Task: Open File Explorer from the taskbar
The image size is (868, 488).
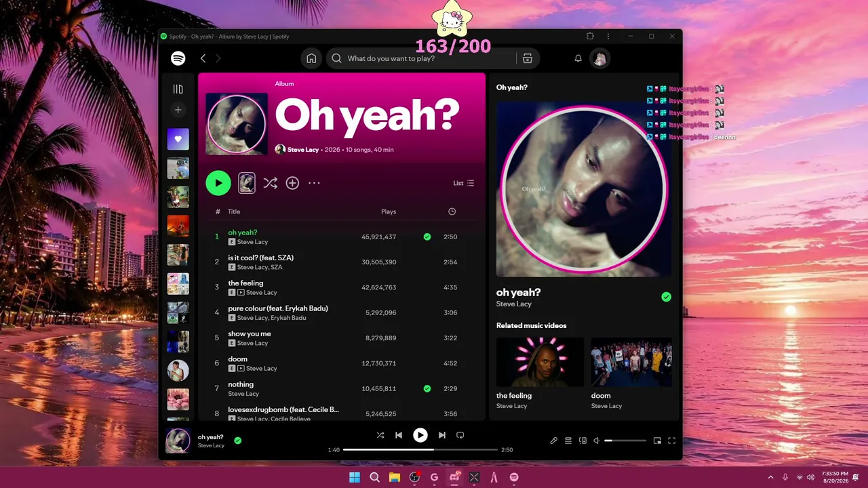Action: (394, 477)
